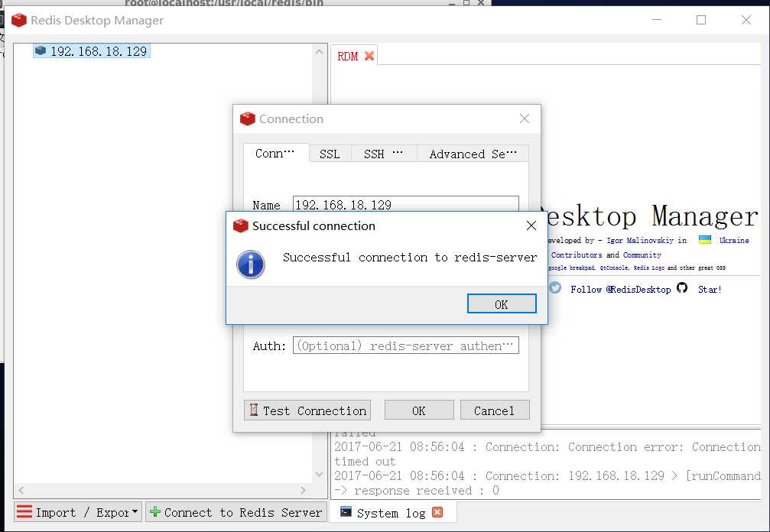
Task: Focus the Auth password field
Action: 405,345
